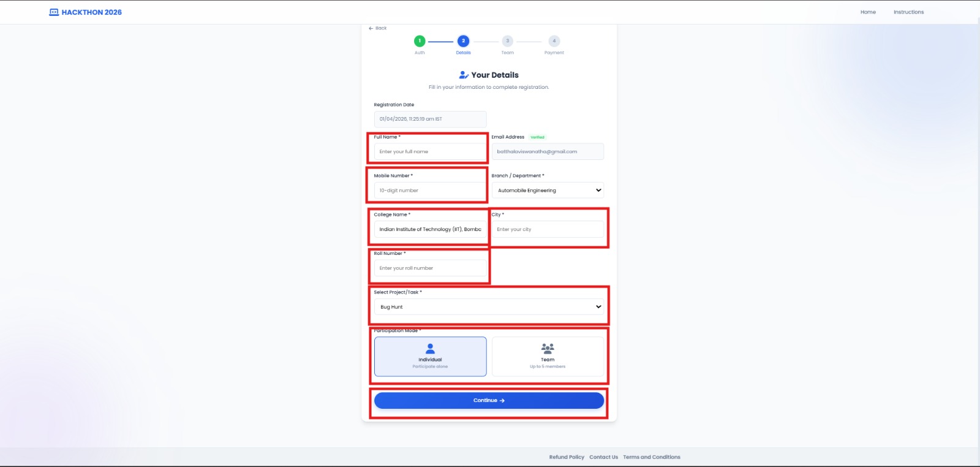980x467 pixels.
Task: Select step 3 Team circle
Action: [508, 41]
